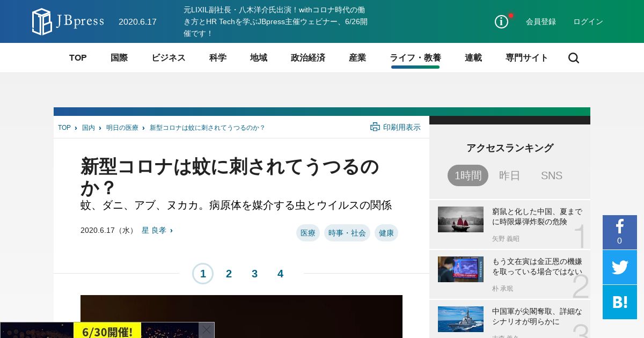644x338 pixels.
Task: Open the TOP menu item
Action: [x=78, y=58]
